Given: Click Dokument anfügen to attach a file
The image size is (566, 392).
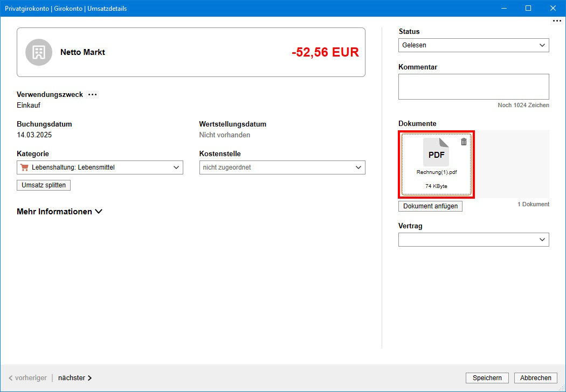Looking at the screenshot, I should 430,206.
